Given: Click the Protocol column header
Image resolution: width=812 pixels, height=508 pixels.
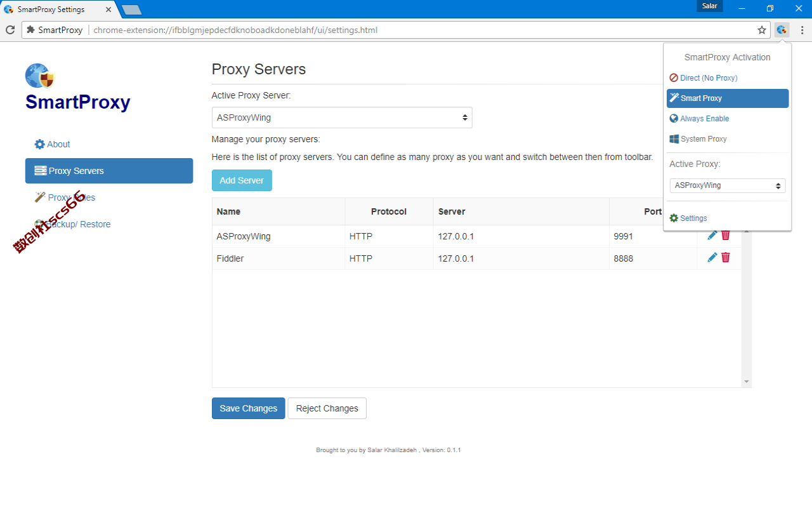Looking at the screenshot, I should click(389, 211).
